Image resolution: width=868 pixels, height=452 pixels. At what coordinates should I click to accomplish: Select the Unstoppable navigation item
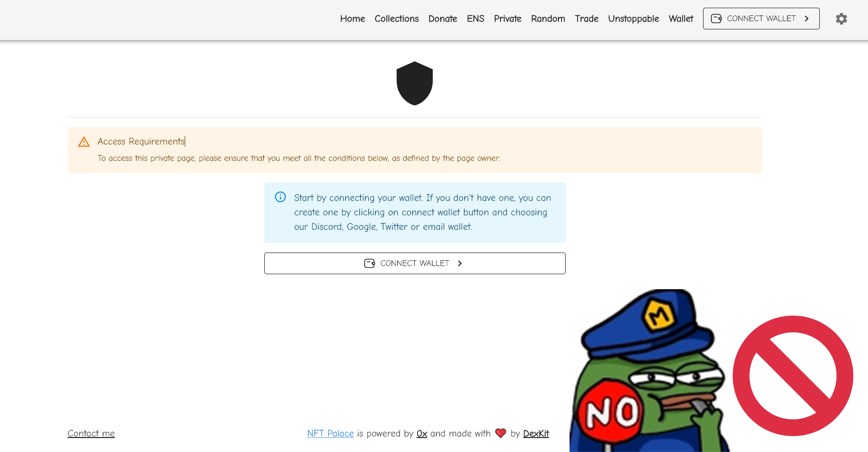tap(633, 18)
